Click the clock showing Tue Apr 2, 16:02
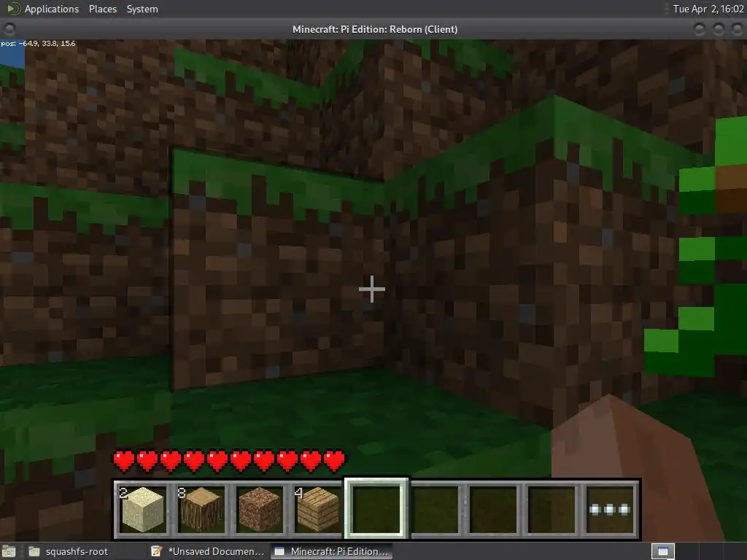747x560 pixels. point(708,9)
